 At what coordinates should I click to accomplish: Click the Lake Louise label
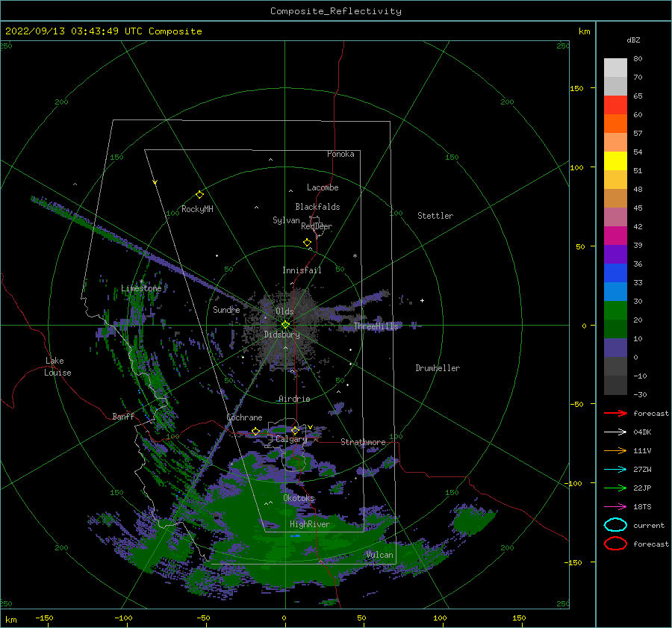[57, 367]
